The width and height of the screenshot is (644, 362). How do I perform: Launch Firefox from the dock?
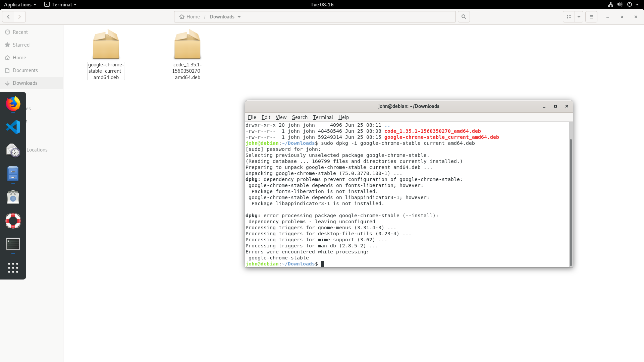click(13, 104)
